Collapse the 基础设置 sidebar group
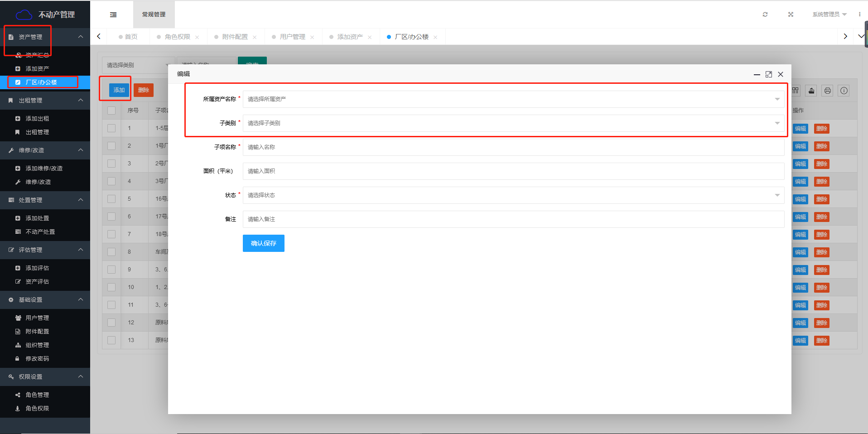 pos(45,299)
